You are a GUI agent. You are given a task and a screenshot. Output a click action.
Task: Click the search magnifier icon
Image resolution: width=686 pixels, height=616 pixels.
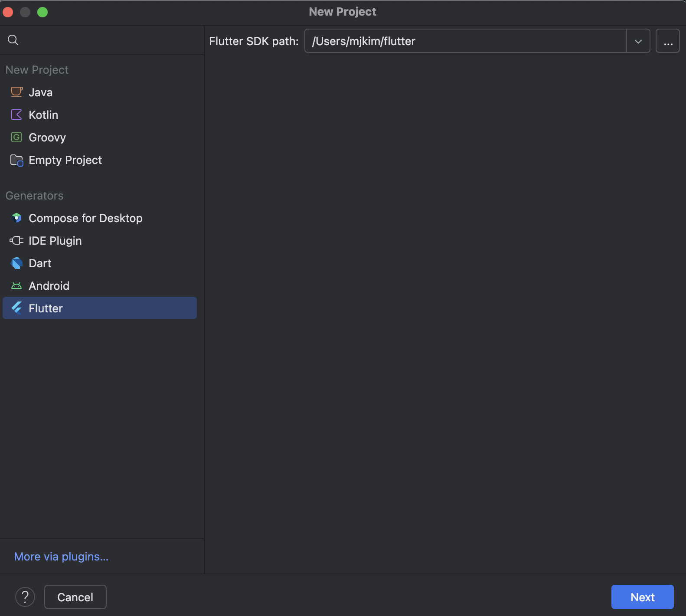click(13, 40)
